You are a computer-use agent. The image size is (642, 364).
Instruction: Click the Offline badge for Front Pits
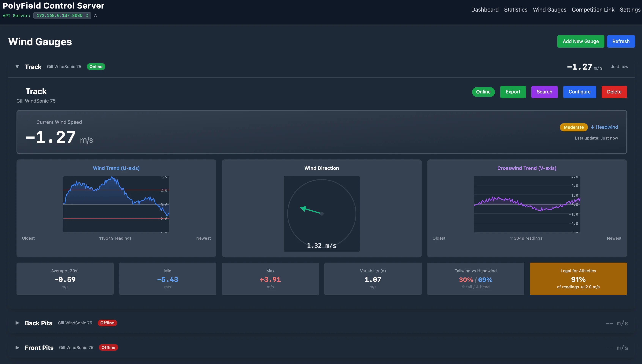108,348
